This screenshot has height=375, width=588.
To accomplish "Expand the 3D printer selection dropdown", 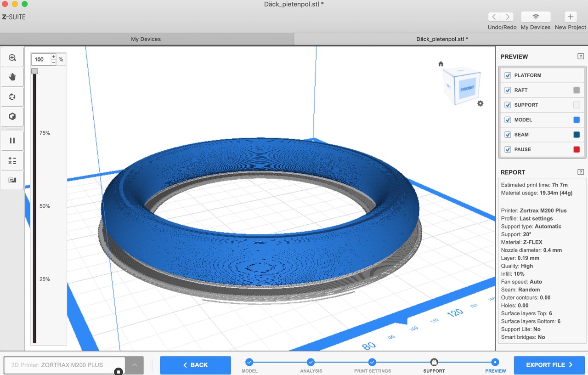I will [x=135, y=365].
